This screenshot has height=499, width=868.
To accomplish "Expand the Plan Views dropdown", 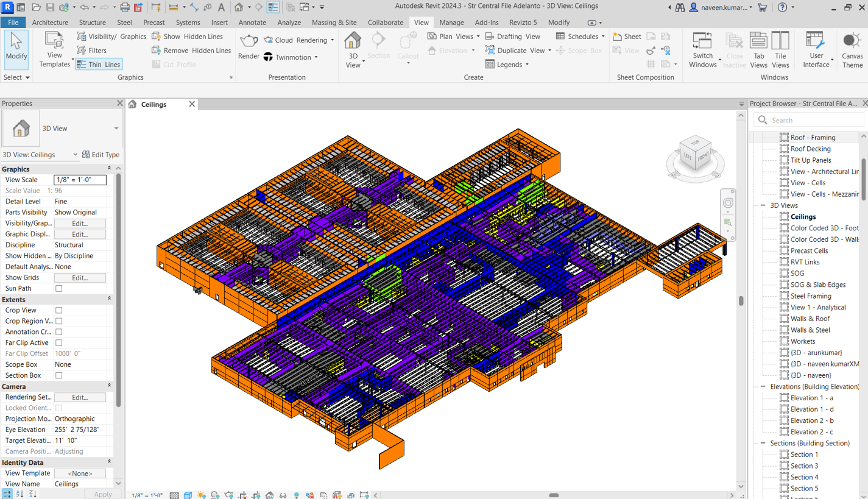I will pos(478,37).
